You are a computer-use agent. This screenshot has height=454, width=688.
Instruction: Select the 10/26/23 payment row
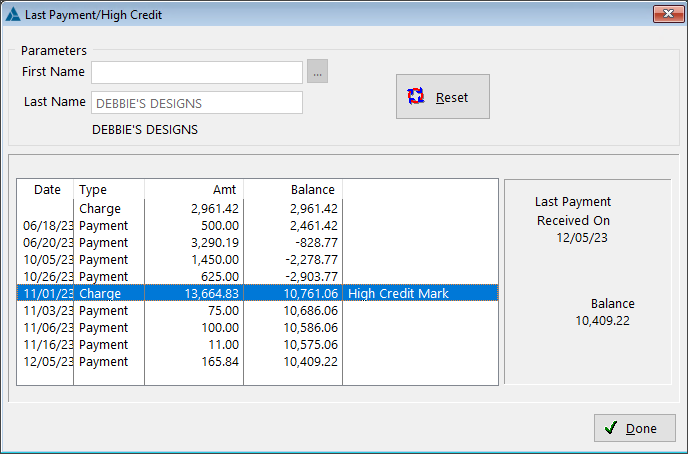(257, 277)
